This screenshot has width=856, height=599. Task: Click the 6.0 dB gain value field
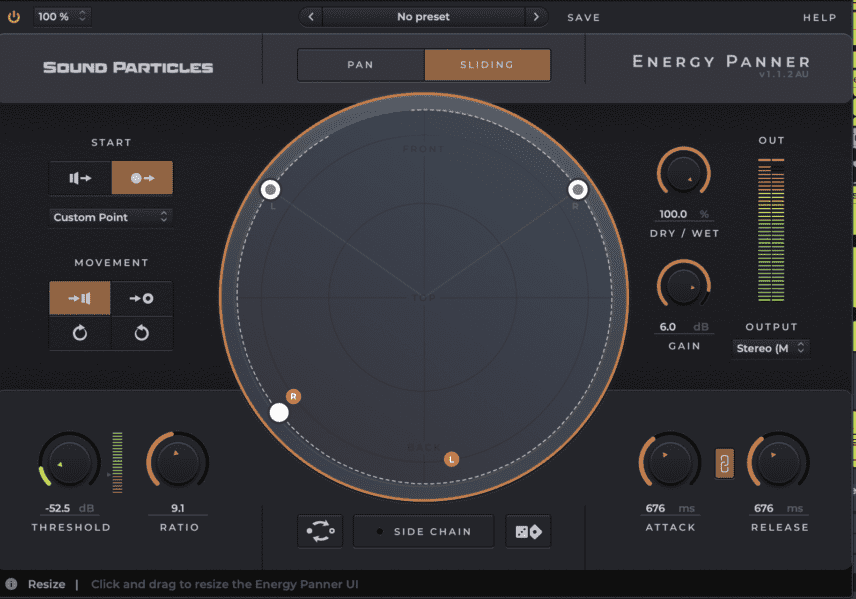coord(683,327)
